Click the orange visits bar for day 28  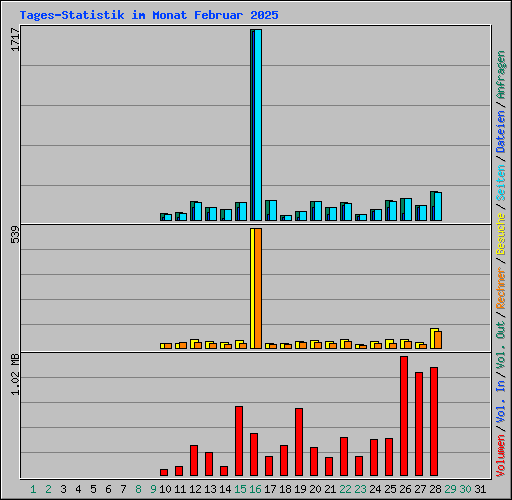[x=438, y=340]
